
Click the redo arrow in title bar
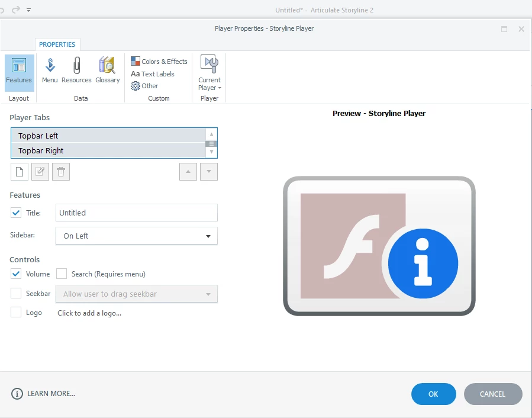(x=15, y=10)
